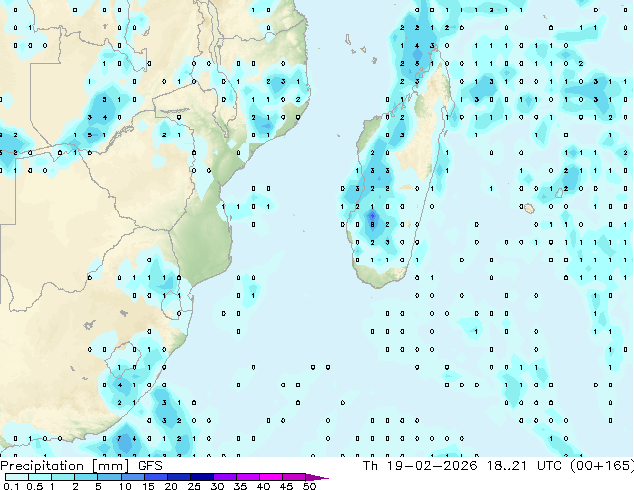This screenshot has height=490, width=634.
Task: Click the 15–20 mm legend color swatch
Action: point(156,477)
